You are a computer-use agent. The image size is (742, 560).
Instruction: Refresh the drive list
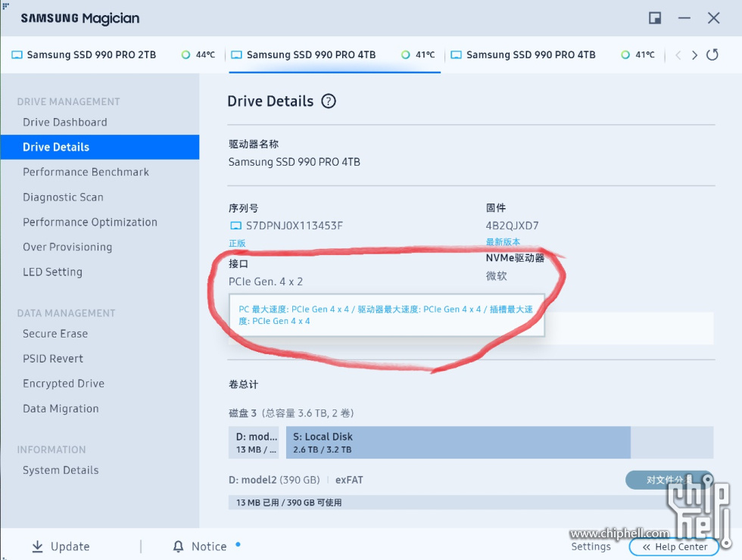tap(712, 54)
